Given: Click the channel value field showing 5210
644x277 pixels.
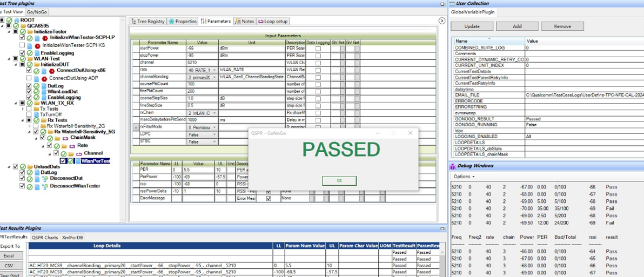Looking at the screenshot, I should [201, 63].
